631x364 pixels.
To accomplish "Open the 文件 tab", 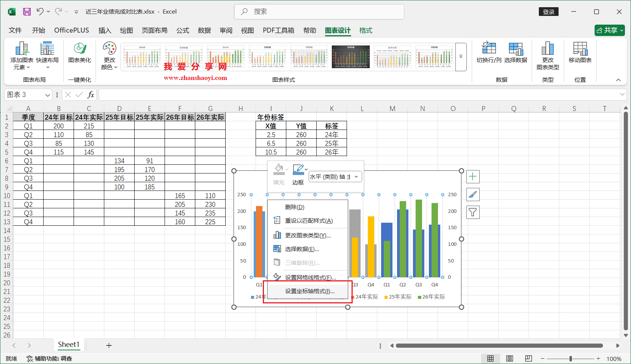I will click(15, 30).
